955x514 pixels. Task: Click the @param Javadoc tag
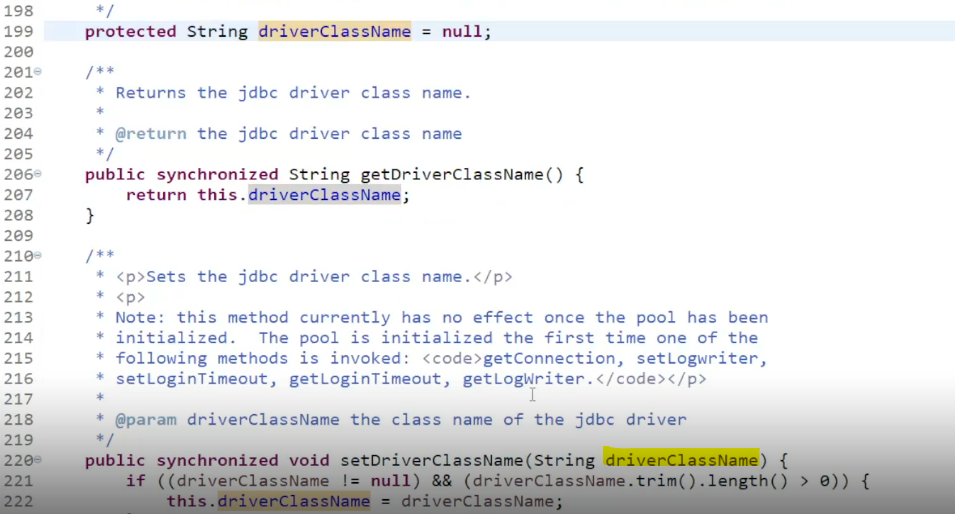pos(146,420)
